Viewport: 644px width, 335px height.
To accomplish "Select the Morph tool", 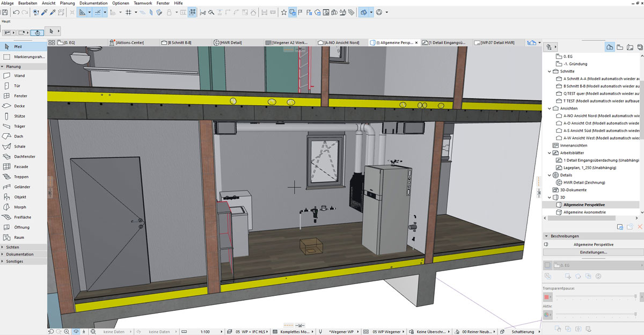I will click(24, 207).
